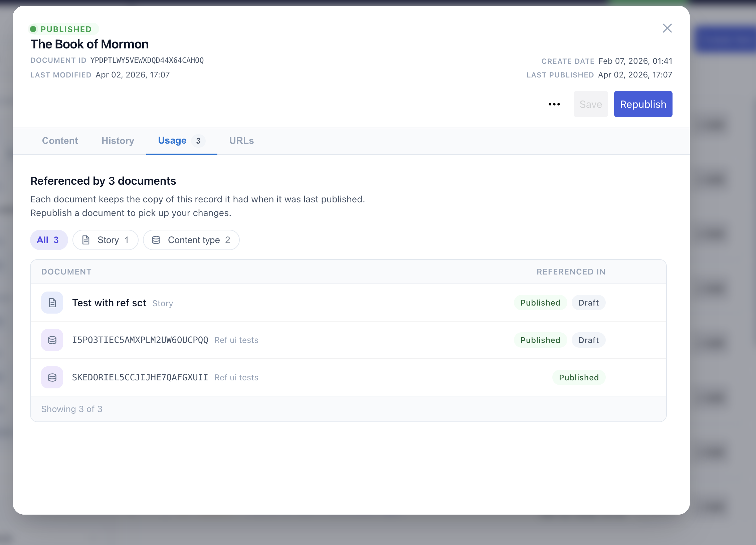Click the document ID YPDPTLWY5VEWXDQD44X64CAHOQ
Viewport: 756px width, 545px height.
pos(147,60)
